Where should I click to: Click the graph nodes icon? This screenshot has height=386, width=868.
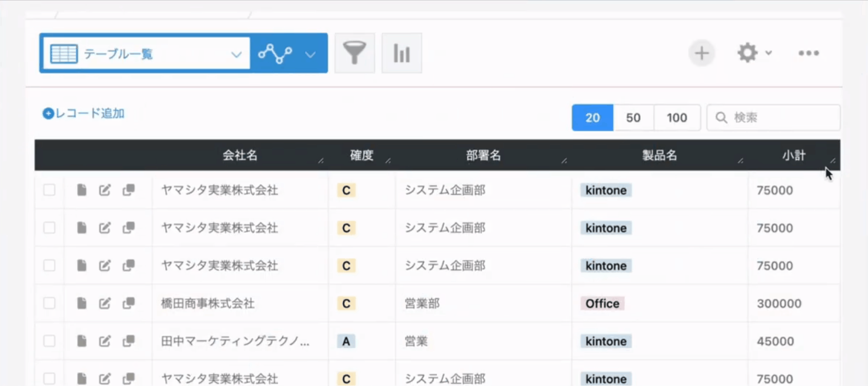[x=275, y=53]
